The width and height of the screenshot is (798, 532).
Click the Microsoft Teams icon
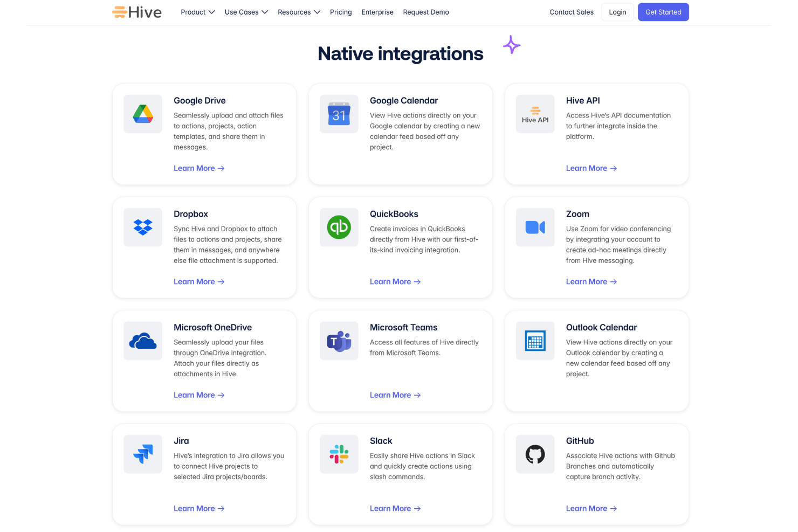click(339, 341)
